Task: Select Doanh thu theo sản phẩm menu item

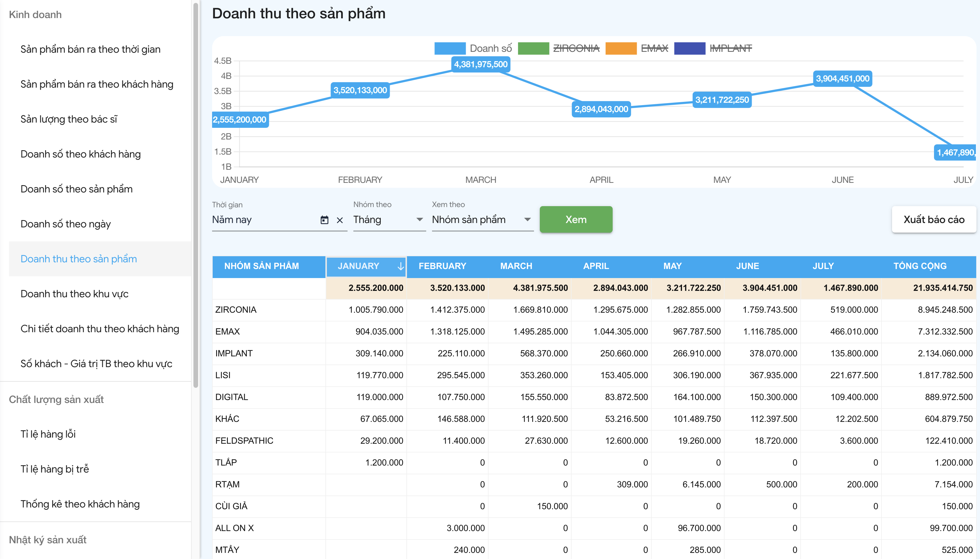Action: [x=100, y=259]
